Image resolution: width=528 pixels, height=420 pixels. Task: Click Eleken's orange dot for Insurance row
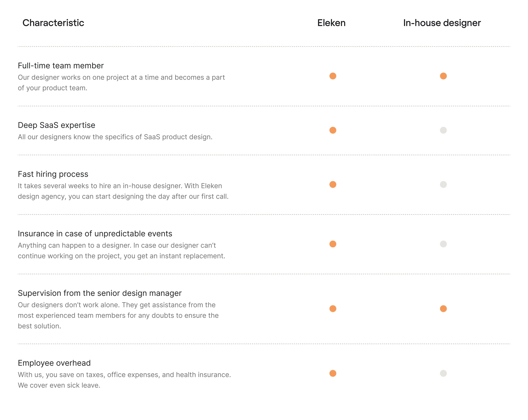333,244
